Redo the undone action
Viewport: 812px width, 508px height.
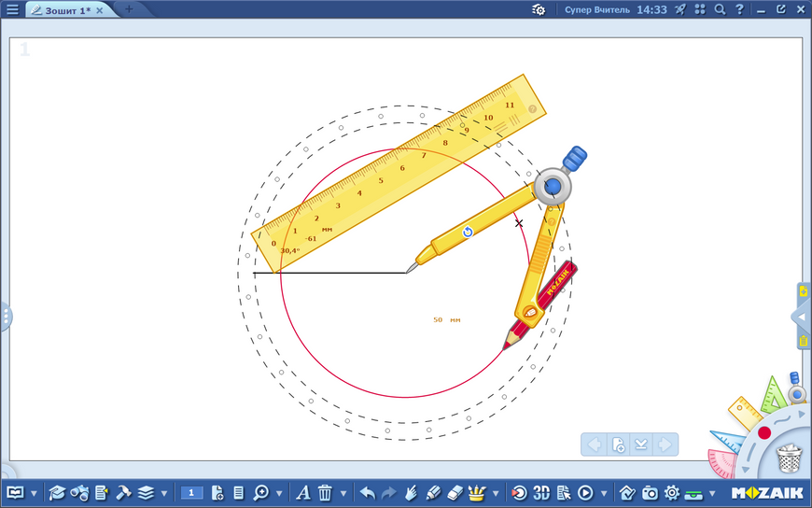tap(388, 492)
